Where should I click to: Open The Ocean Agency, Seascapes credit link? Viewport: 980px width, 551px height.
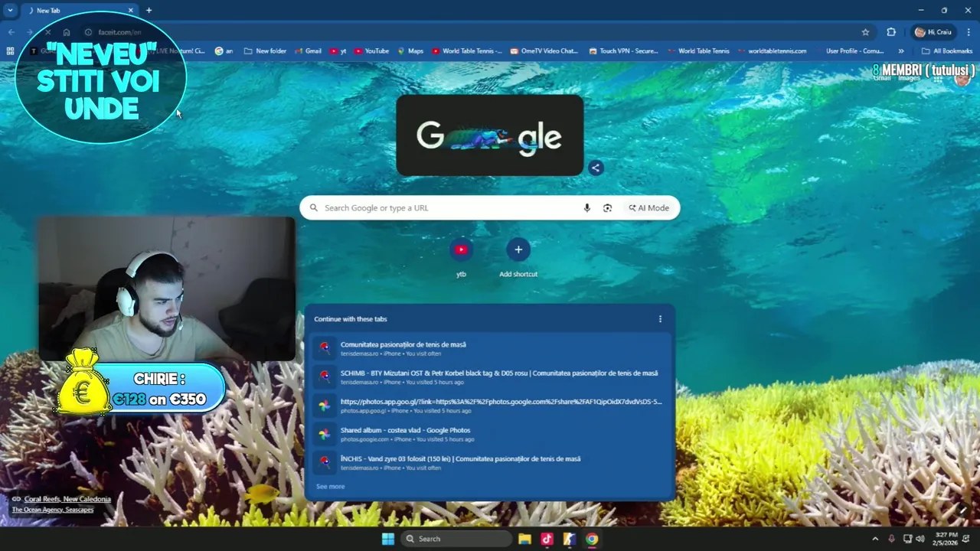[53, 510]
